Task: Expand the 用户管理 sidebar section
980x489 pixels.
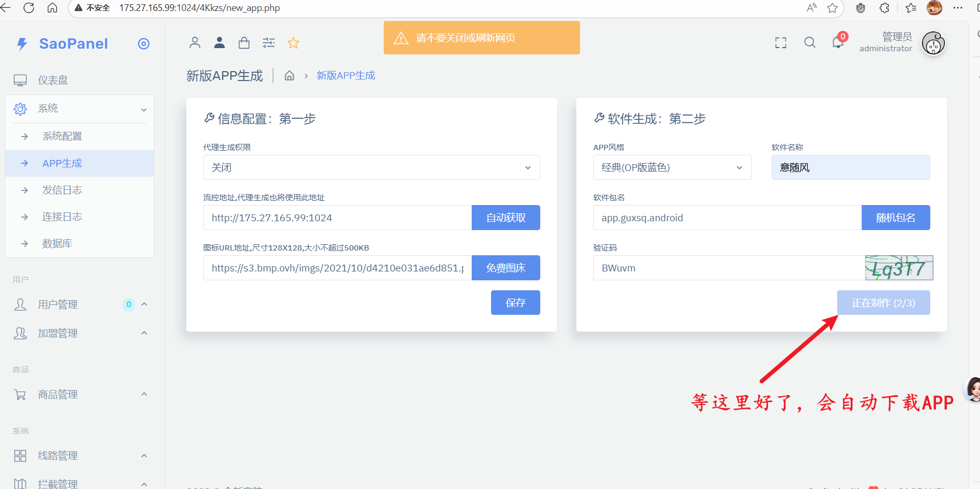Action: [79, 304]
